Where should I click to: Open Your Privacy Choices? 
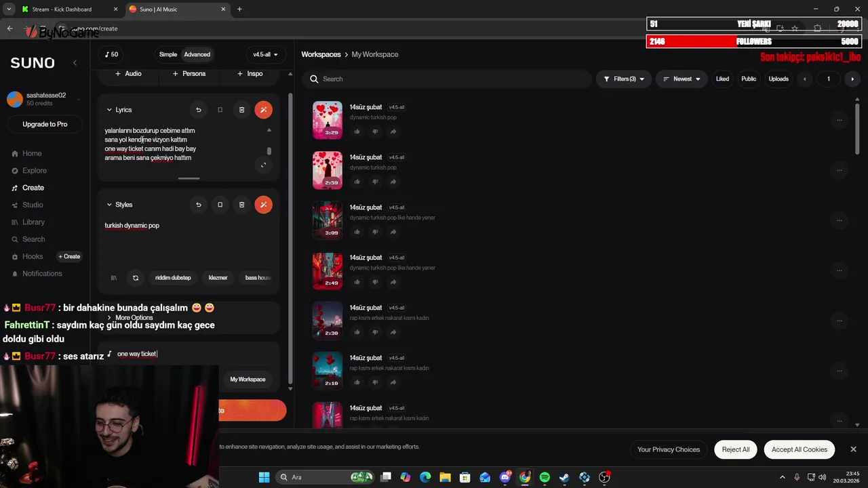click(669, 449)
